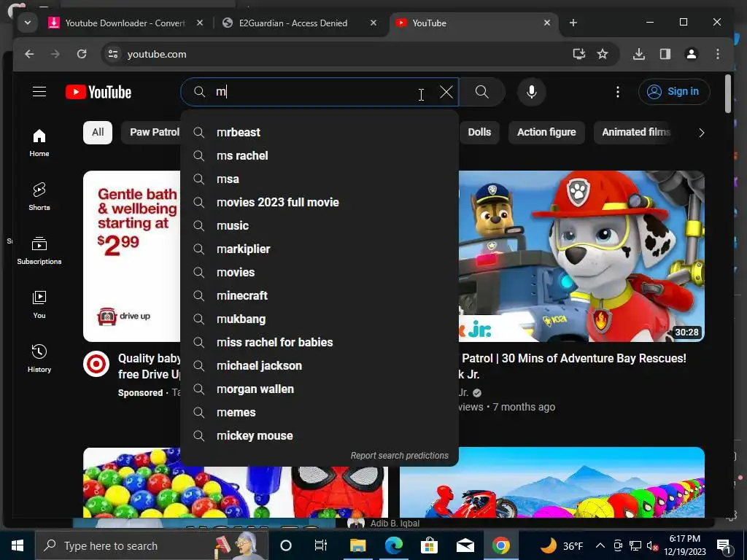Open History from the sidebar
This screenshot has width=747, height=560.
coord(39,358)
